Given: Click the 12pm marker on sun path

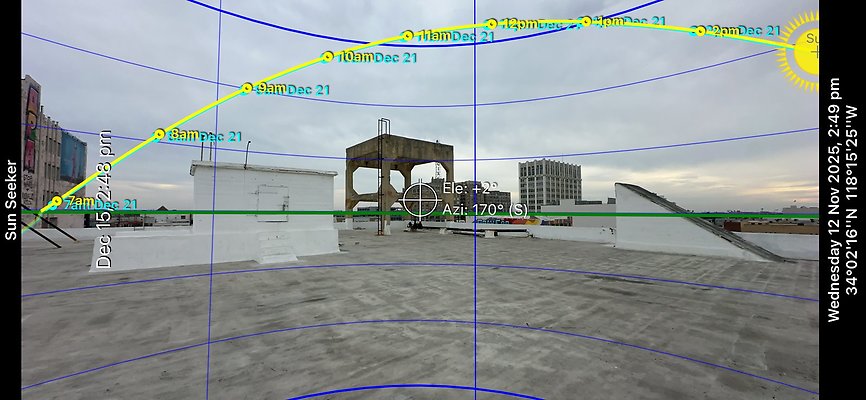Looking at the screenshot, I should tap(492, 24).
